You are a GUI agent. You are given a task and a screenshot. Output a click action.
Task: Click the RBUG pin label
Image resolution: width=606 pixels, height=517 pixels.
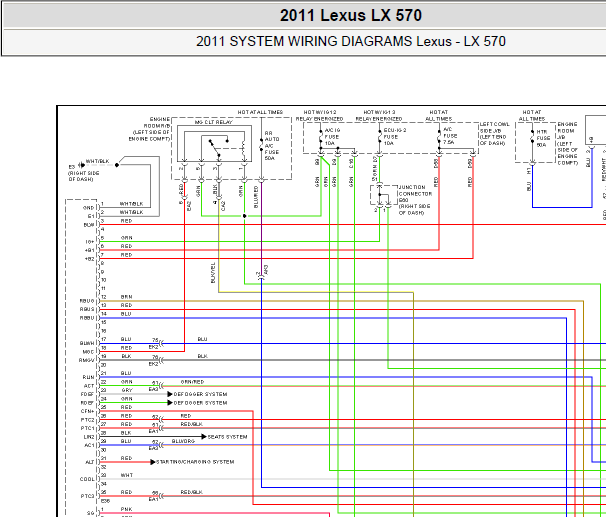click(x=87, y=301)
